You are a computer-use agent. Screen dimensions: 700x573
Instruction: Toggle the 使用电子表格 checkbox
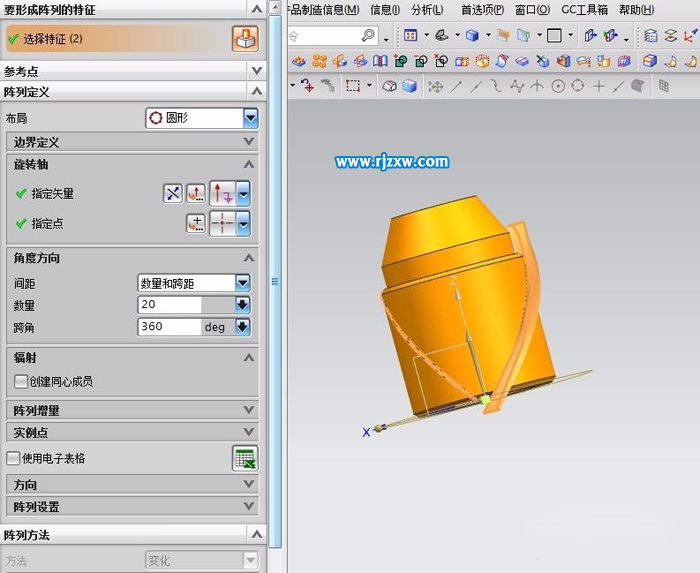point(12,459)
